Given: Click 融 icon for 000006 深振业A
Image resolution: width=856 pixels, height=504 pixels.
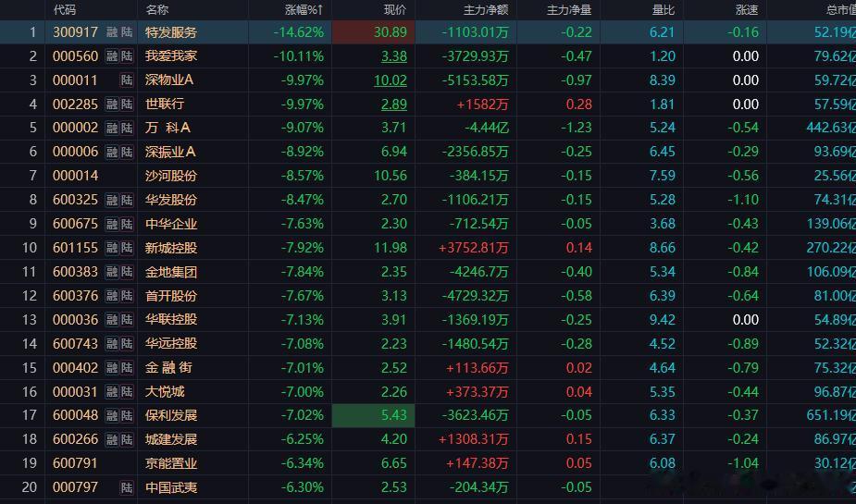Looking at the screenshot, I should click(112, 152).
